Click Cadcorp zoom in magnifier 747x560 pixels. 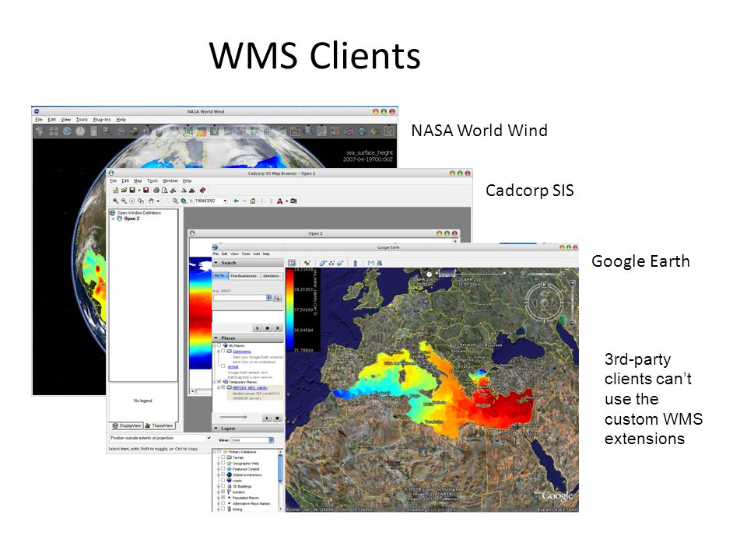pos(115,201)
